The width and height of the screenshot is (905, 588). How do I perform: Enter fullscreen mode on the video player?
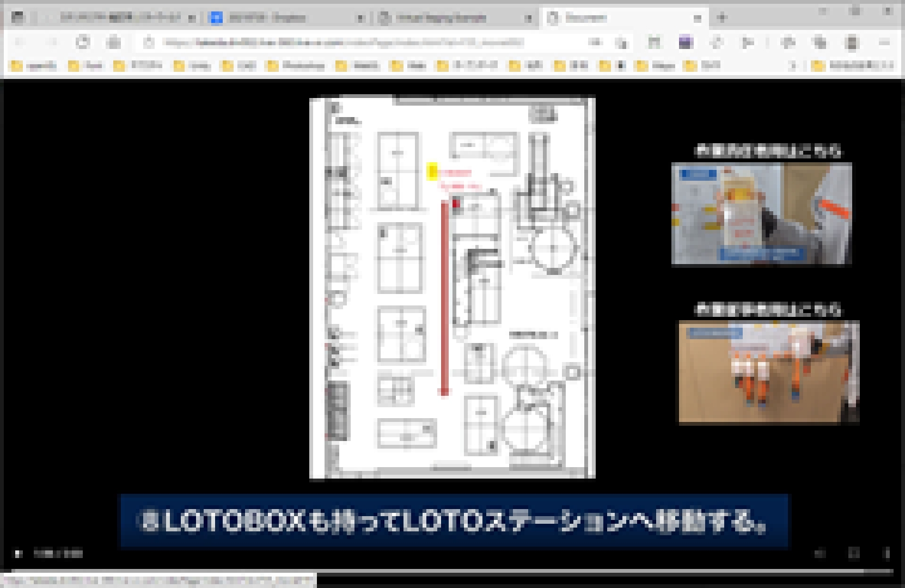coord(854,554)
